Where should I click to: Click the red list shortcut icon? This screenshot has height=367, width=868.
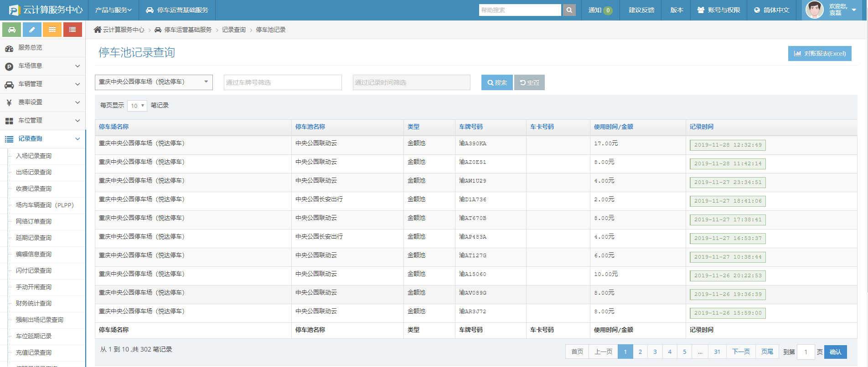coord(72,30)
